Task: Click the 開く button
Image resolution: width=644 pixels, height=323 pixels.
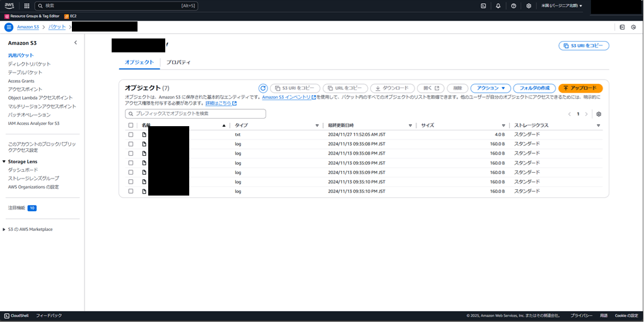Action: [431, 88]
